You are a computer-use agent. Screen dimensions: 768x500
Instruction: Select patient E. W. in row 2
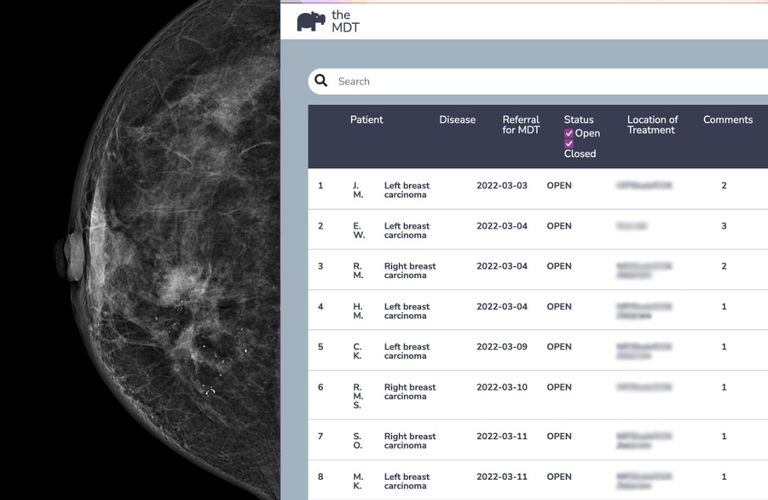click(359, 230)
